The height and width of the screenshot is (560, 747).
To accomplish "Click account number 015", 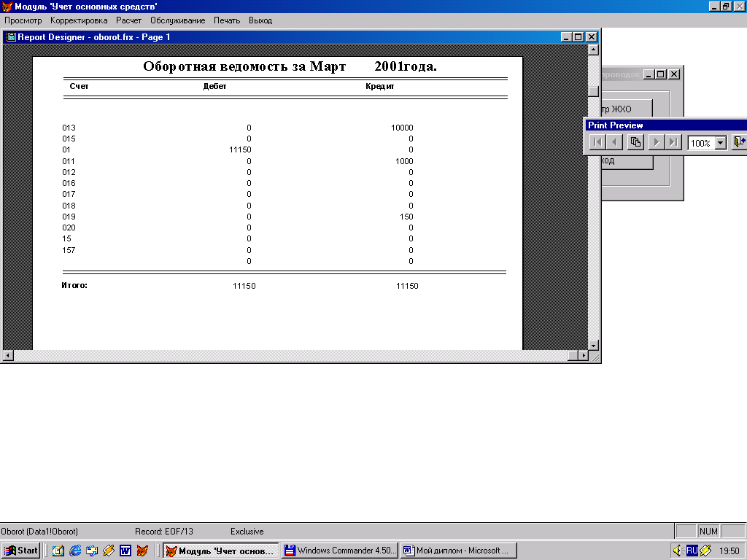I will pyautogui.click(x=69, y=139).
